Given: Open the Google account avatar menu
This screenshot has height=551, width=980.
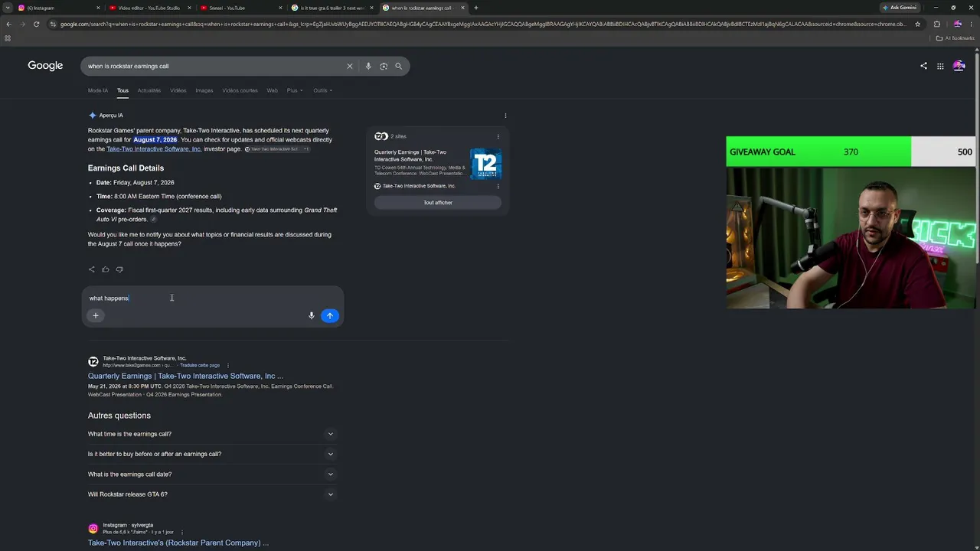Looking at the screenshot, I should [959, 66].
